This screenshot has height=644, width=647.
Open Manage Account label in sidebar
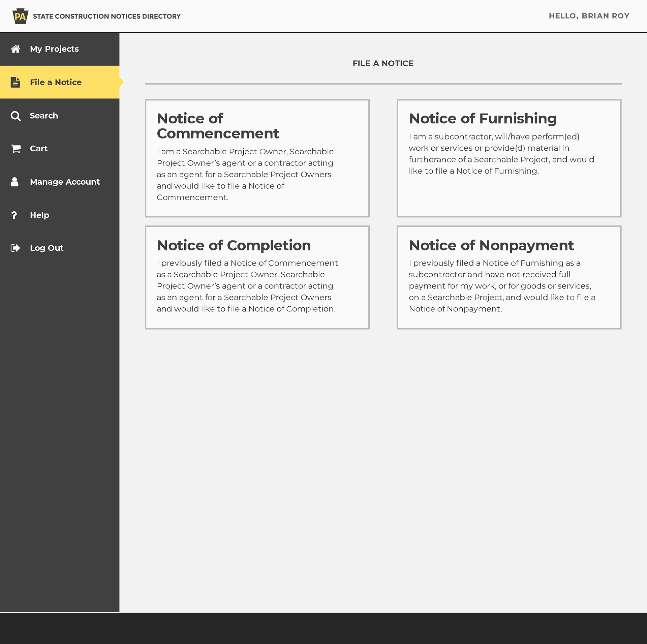coord(65,182)
